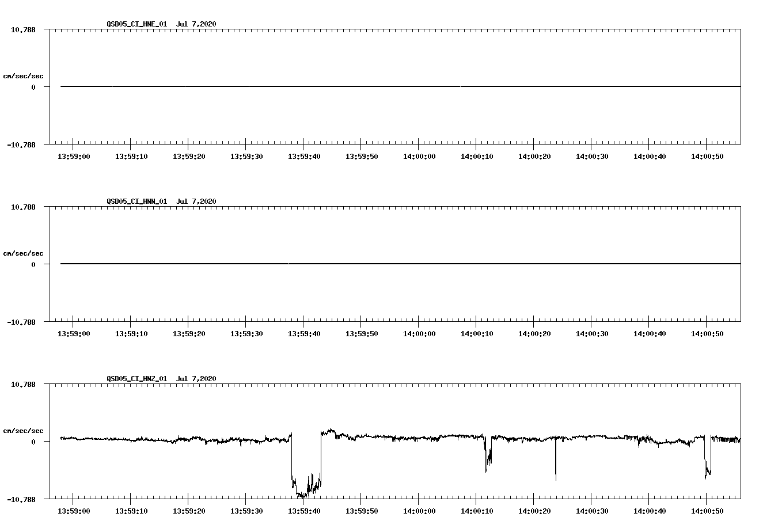Click 10.788 upper limit of HNZ plot
This screenshot has width=782, height=532.
(x=23, y=384)
